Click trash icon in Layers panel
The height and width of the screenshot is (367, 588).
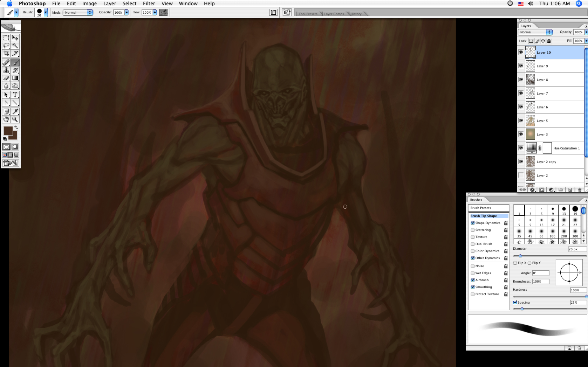coord(579,190)
